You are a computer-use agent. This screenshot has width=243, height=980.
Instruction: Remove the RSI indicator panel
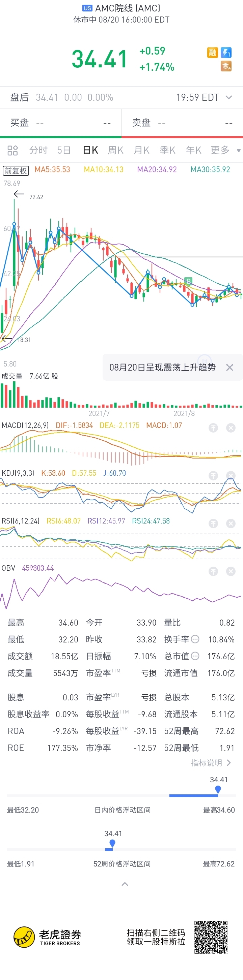[x=231, y=524]
